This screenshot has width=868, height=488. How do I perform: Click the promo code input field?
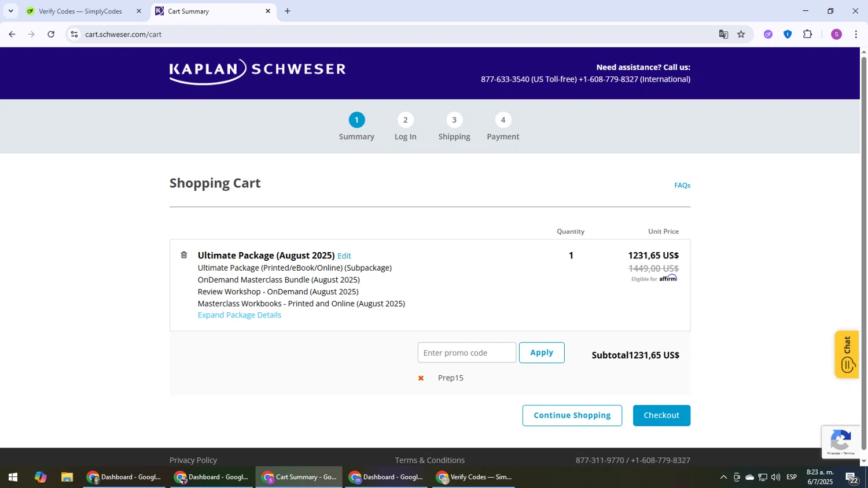pyautogui.click(x=467, y=353)
